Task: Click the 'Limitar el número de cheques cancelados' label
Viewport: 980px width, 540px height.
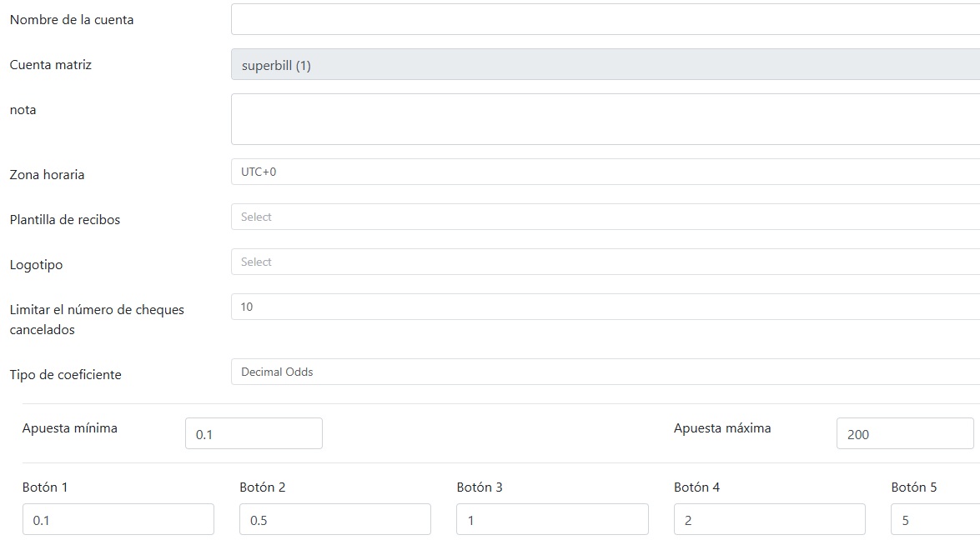Action: coord(97,320)
